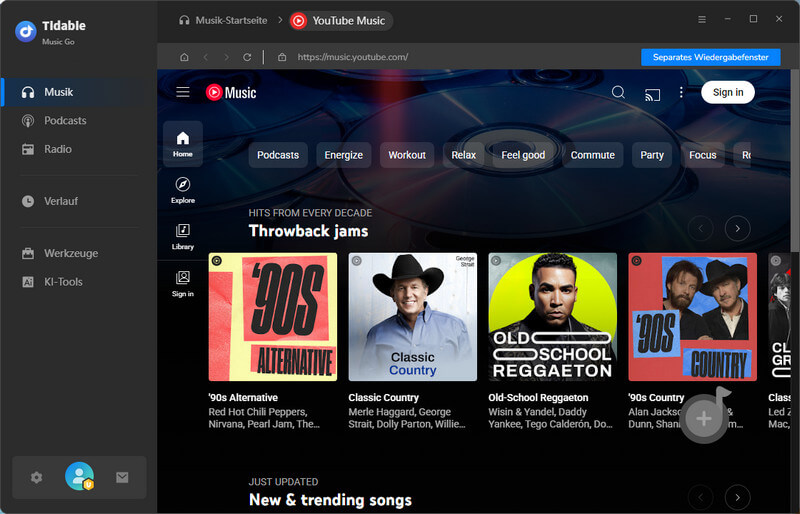Image resolution: width=800 pixels, height=514 pixels.
Task: Open the '90s Country playlist cover
Action: 692,317
